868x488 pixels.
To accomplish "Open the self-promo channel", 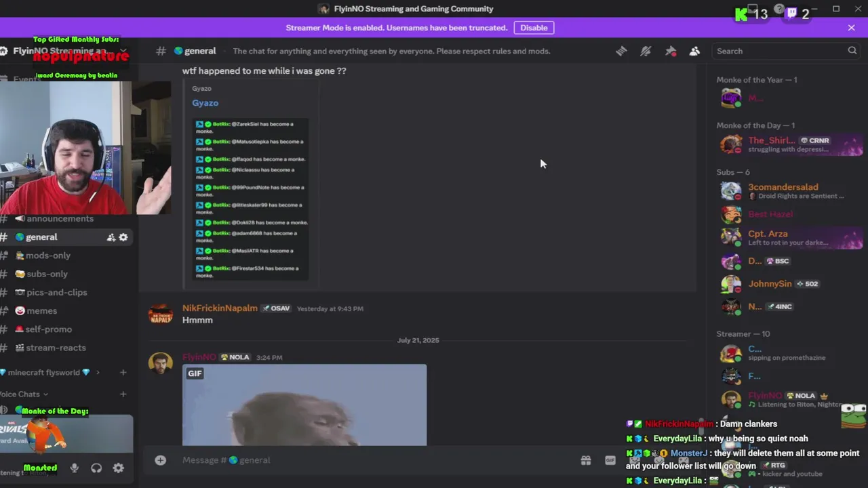I will pyautogui.click(x=48, y=329).
